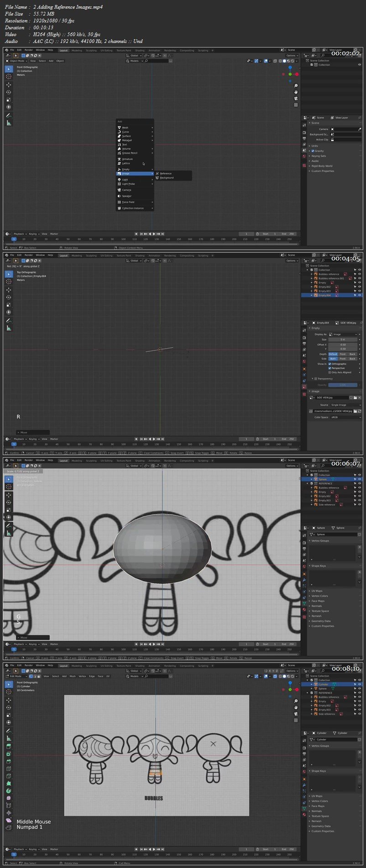The height and width of the screenshot is (868, 366).
Task: Hide Side reference in 00:08:10 outliner
Action: (360, 714)
